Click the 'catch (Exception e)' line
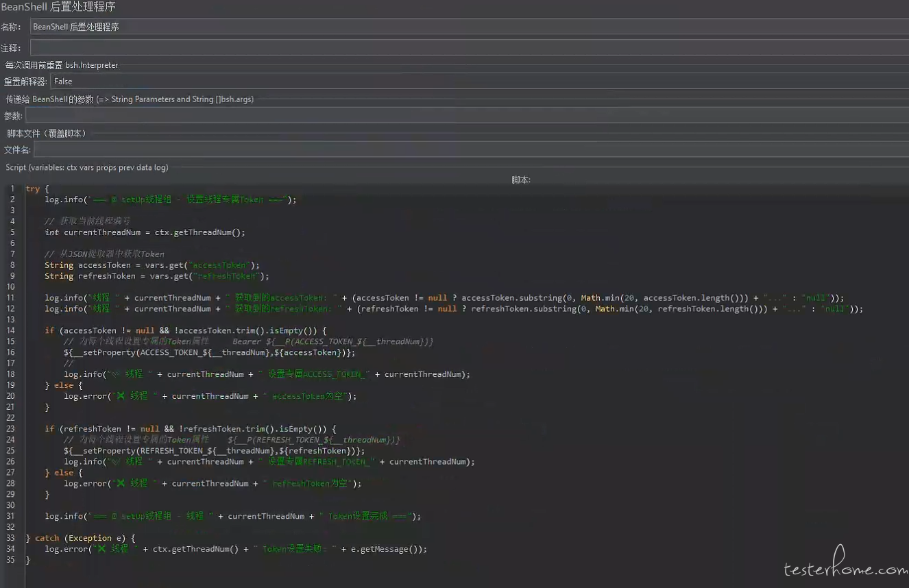 click(81, 538)
